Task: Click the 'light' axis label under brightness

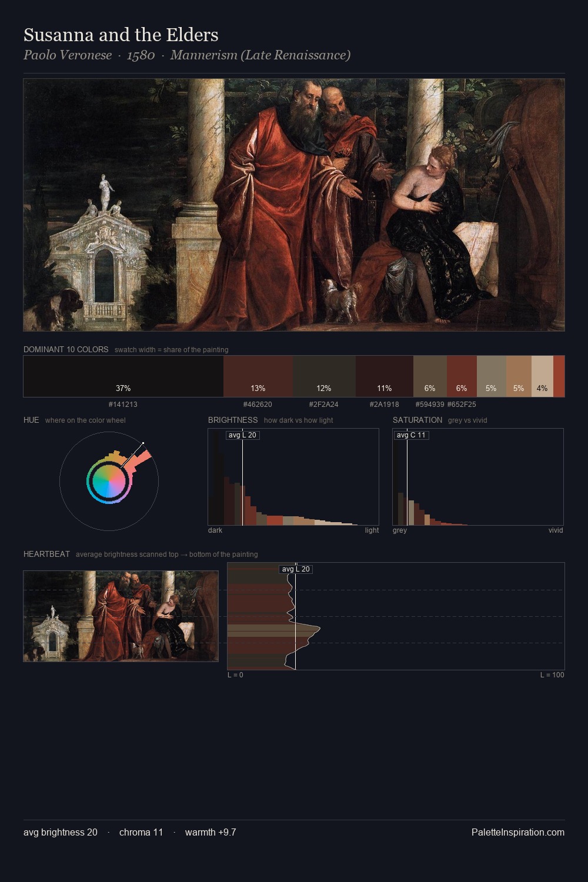Action: [x=372, y=530]
